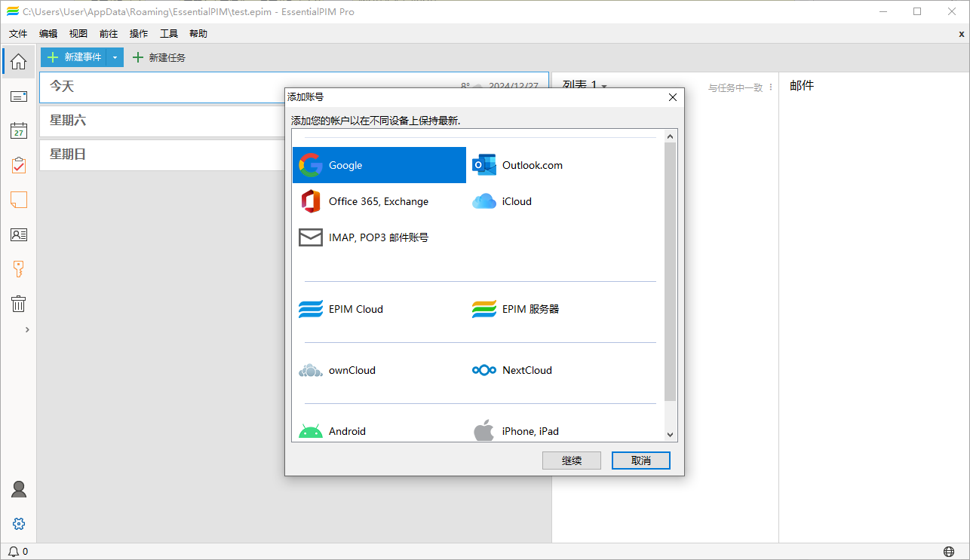Click the account list scroll-up arrow
Image resolution: width=970 pixels, height=560 pixels.
(x=671, y=136)
